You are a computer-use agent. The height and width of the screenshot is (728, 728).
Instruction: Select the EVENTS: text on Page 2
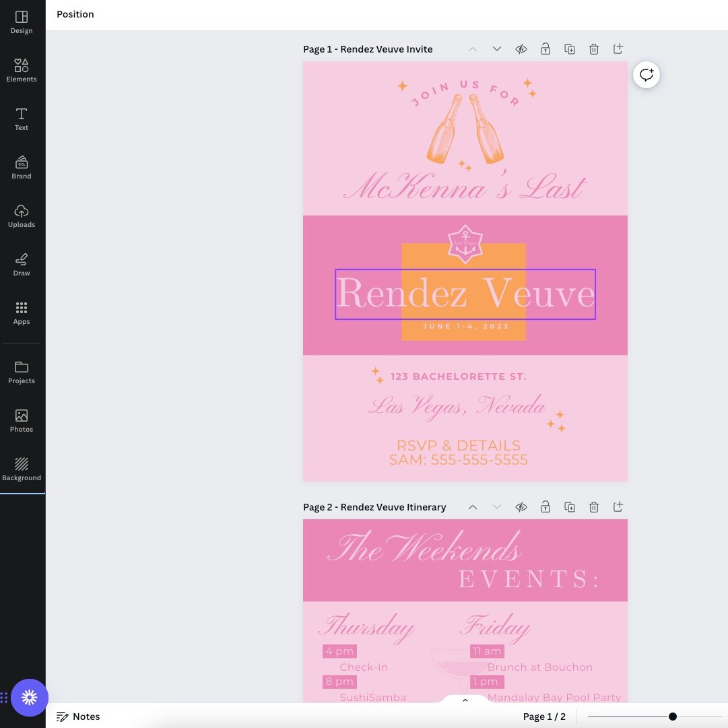tap(529, 579)
